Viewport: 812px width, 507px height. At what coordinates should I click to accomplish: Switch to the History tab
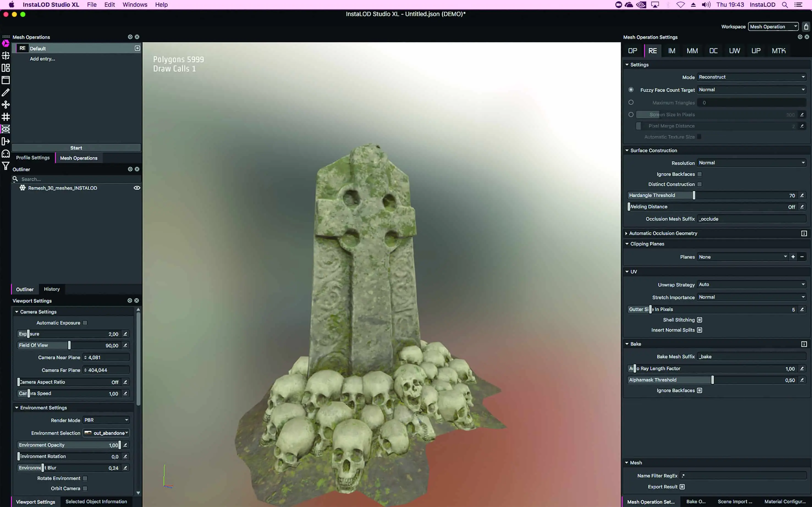(52, 289)
